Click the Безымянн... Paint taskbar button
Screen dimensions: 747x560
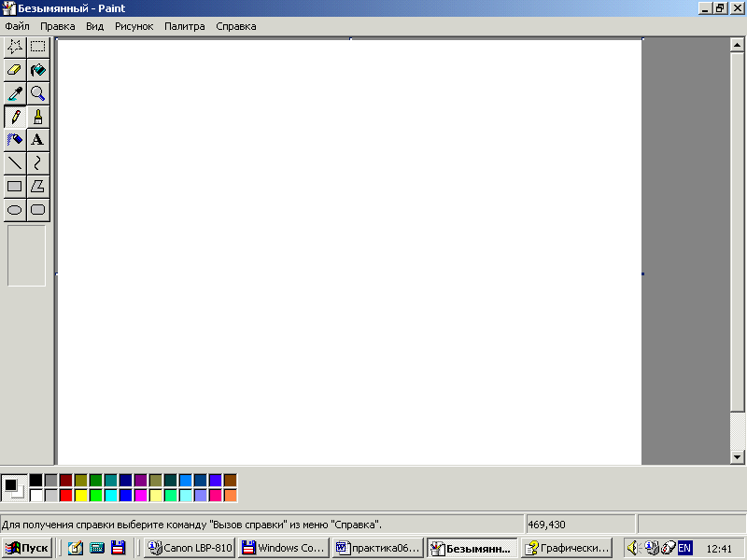472,548
